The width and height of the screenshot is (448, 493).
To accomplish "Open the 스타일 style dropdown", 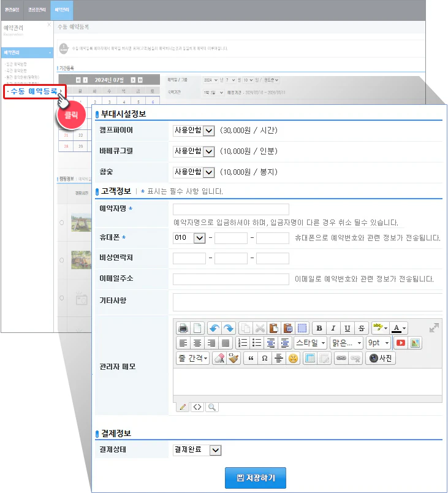I will pyautogui.click(x=310, y=343).
